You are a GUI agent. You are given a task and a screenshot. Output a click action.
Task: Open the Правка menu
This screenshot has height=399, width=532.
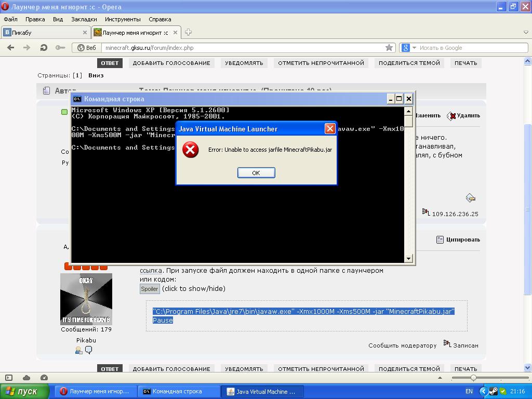[x=35, y=19]
